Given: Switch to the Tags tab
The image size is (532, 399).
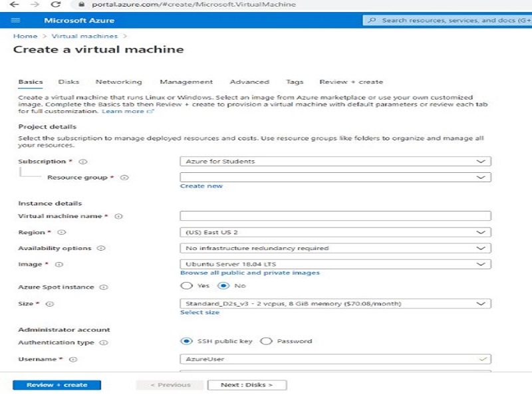Looking at the screenshot, I should click(x=295, y=82).
